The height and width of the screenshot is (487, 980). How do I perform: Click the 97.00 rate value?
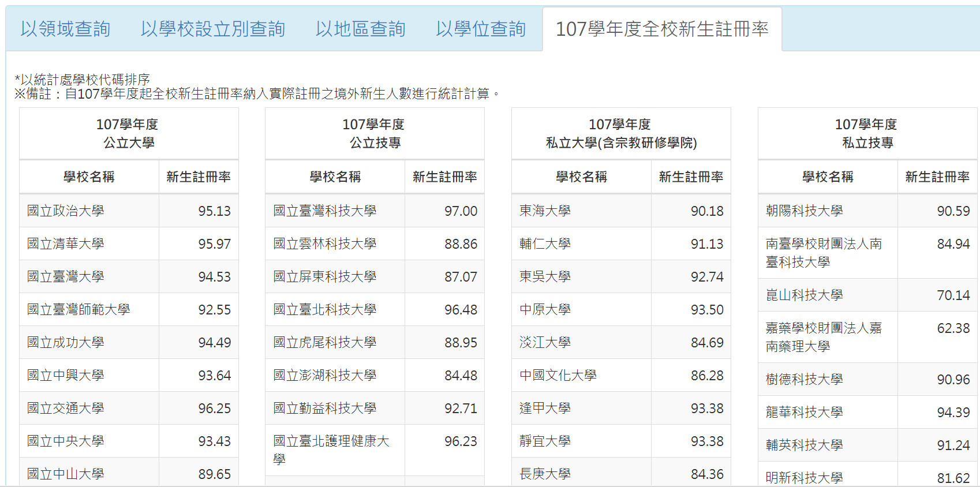461,211
